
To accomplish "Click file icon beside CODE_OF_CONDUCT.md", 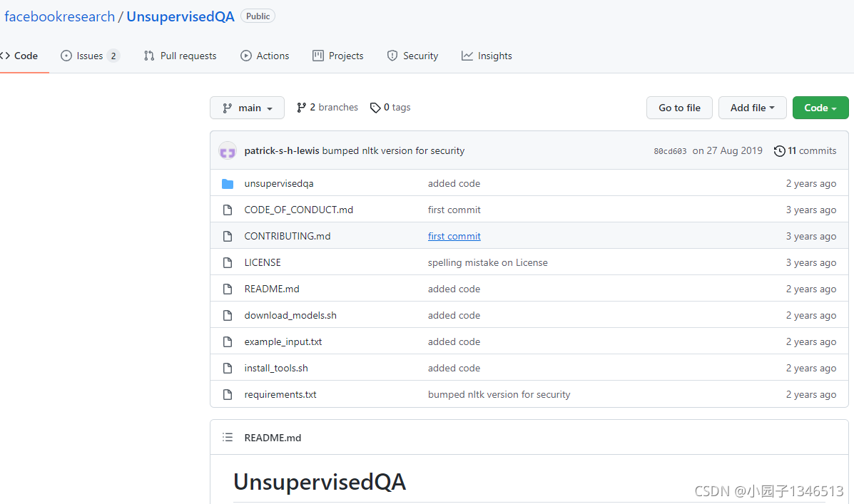I will click(x=228, y=210).
